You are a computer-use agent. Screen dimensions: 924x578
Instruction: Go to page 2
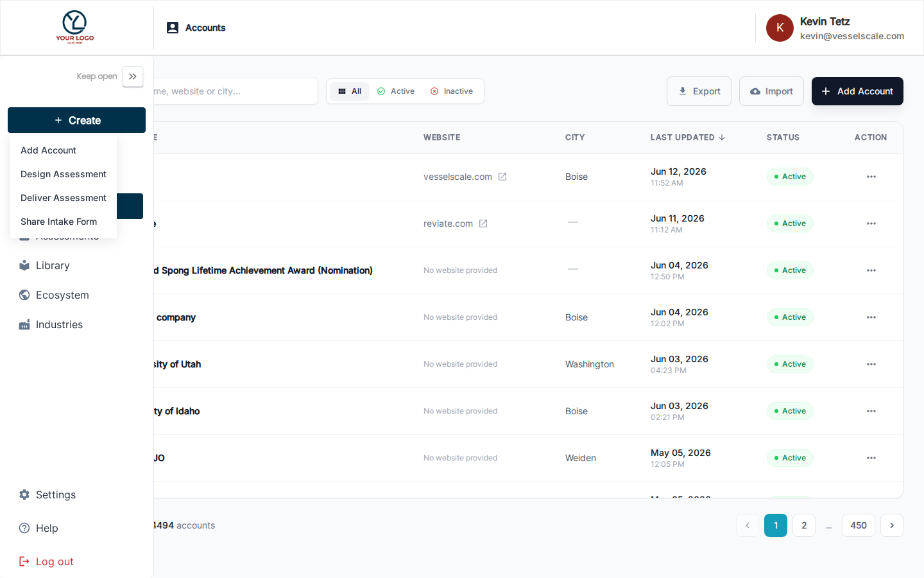[804, 525]
